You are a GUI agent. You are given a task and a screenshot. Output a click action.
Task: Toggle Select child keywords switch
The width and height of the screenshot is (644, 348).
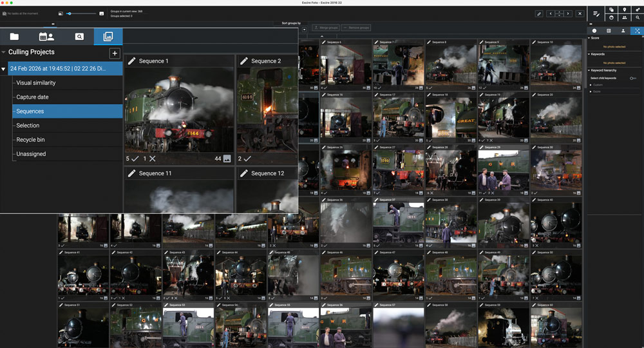pos(633,78)
